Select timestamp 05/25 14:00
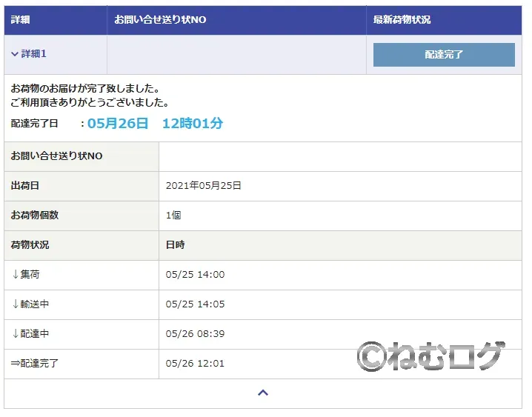This screenshot has width=532, height=417. point(195,275)
